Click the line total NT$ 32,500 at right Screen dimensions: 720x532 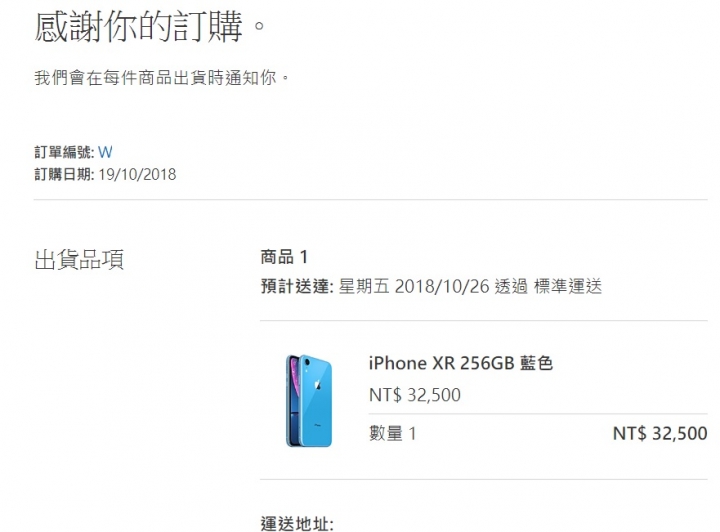click(x=660, y=433)
